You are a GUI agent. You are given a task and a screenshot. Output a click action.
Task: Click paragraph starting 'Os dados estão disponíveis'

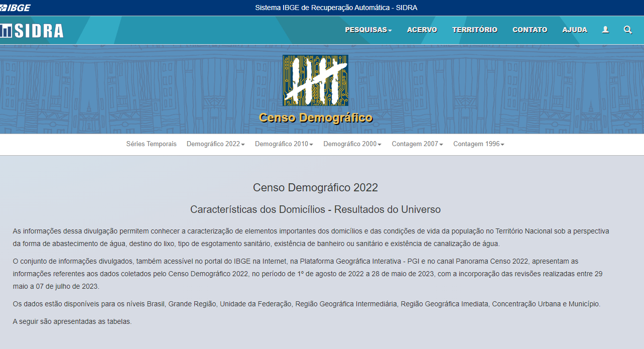pyautogui.click(x=306, y=304)
